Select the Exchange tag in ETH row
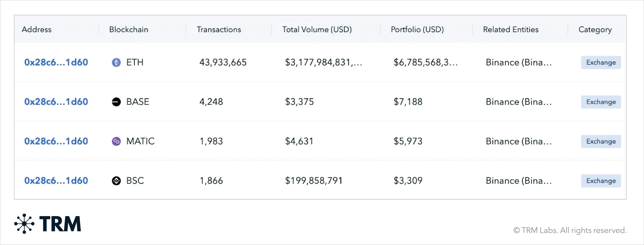The height and width of the screenshot is (245, 644). (x=601, y=62)
